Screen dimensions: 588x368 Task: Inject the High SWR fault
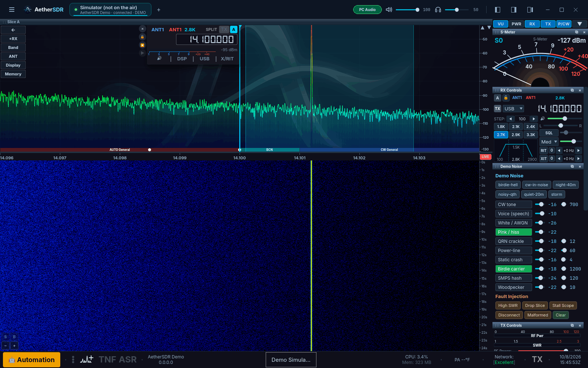point(508,305)
